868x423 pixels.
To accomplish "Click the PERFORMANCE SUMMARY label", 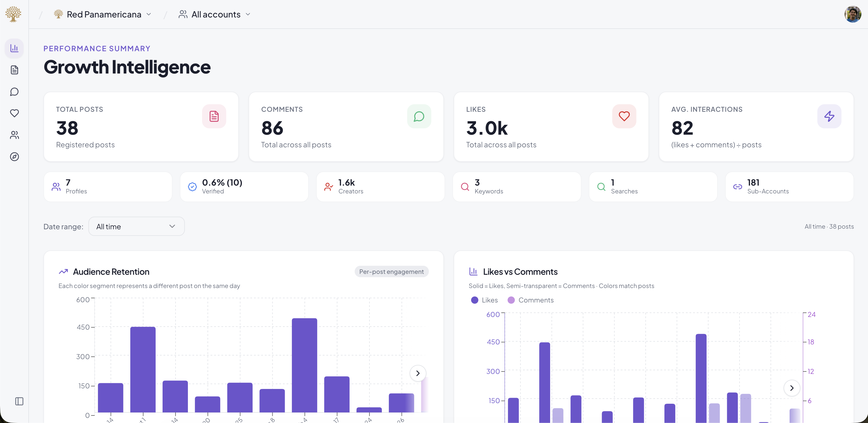I will (x=97, y=49).
